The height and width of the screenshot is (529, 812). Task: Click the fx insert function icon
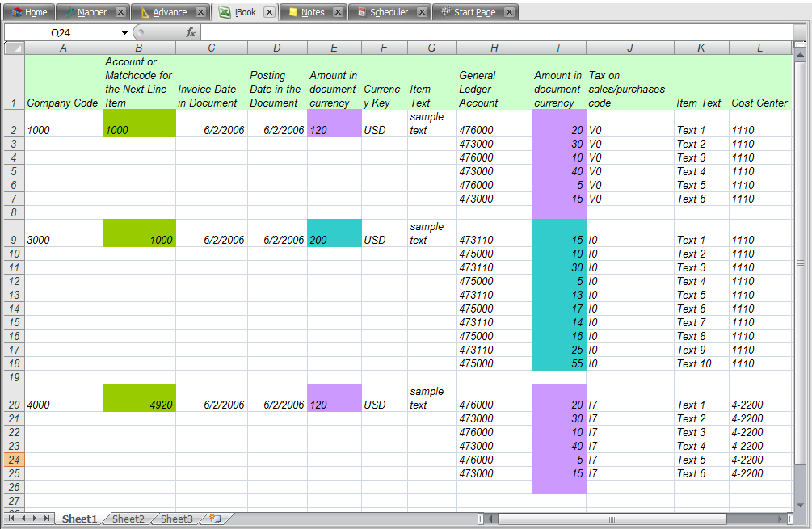coord(191,33)
